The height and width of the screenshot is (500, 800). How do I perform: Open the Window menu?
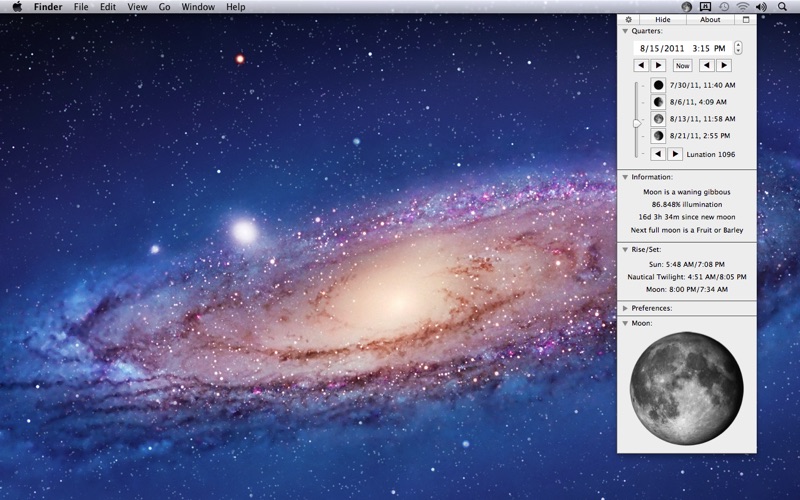click(198, 7)
